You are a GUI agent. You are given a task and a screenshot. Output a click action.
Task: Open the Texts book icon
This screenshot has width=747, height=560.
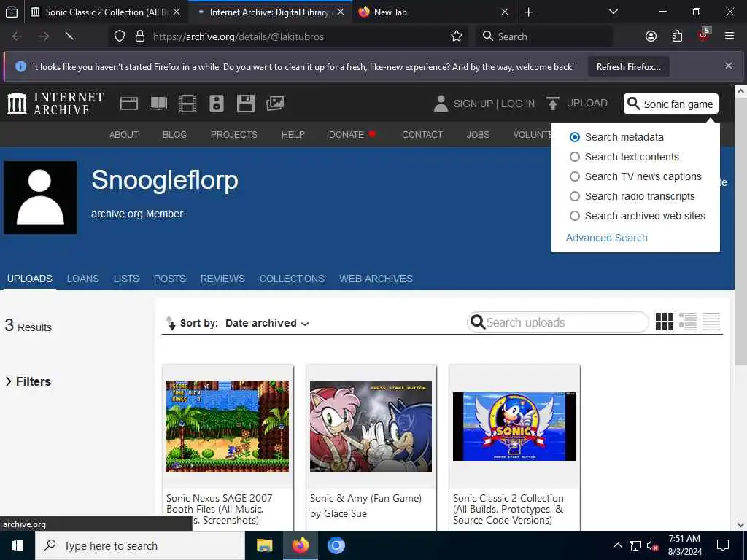coord(158,104)
